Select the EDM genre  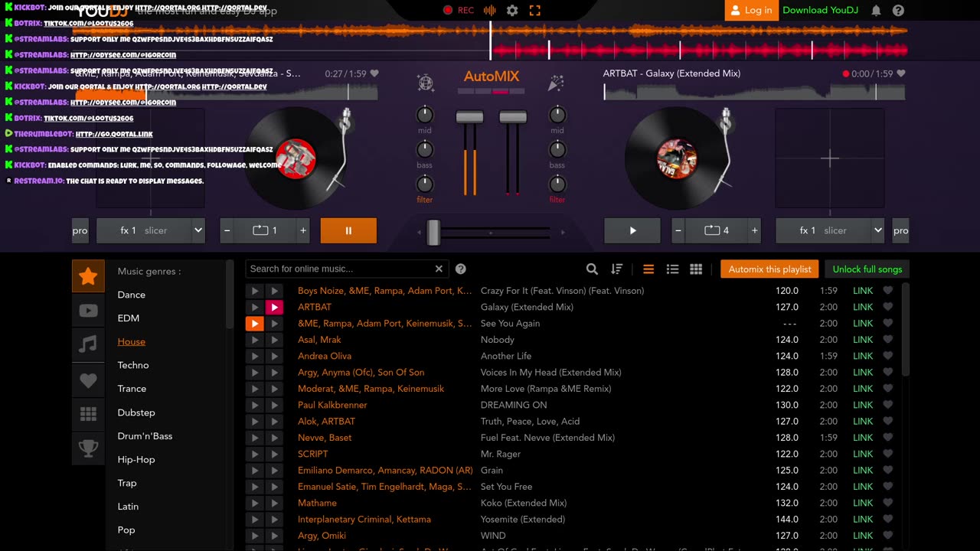[129, 318]
